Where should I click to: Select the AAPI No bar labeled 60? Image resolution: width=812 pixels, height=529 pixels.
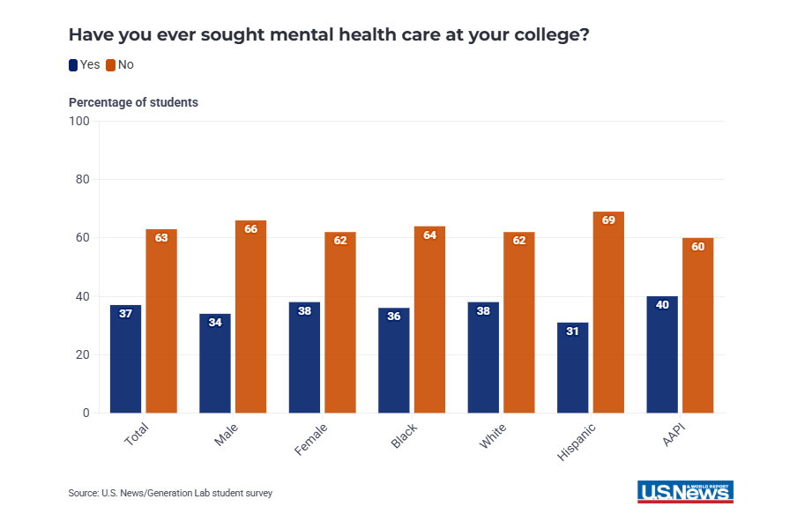coord(697,325)
